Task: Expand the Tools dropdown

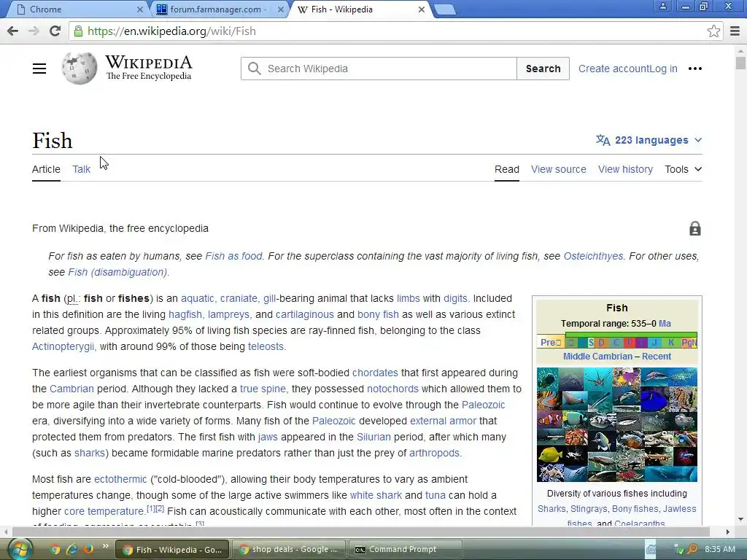Action: click(683, 169)
